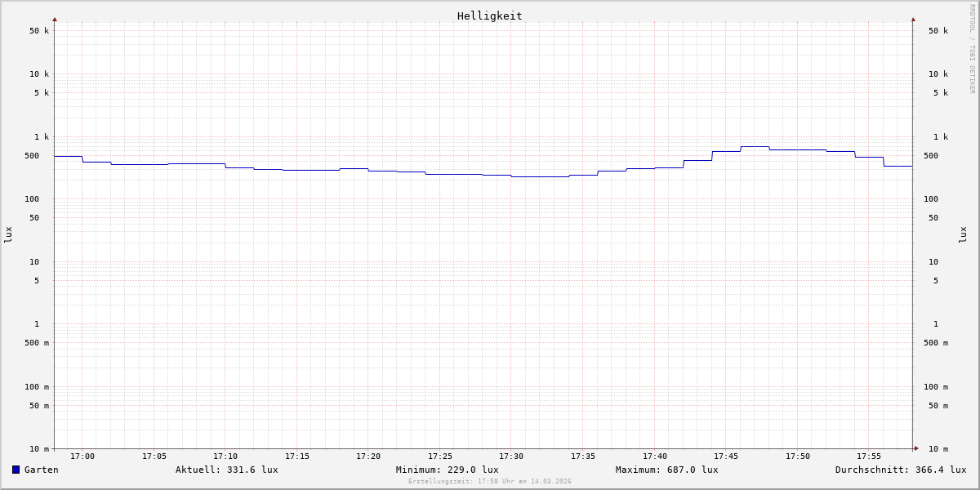Click the 10 m label on right axis
The image size is (980, 490).
pos(938,449)
